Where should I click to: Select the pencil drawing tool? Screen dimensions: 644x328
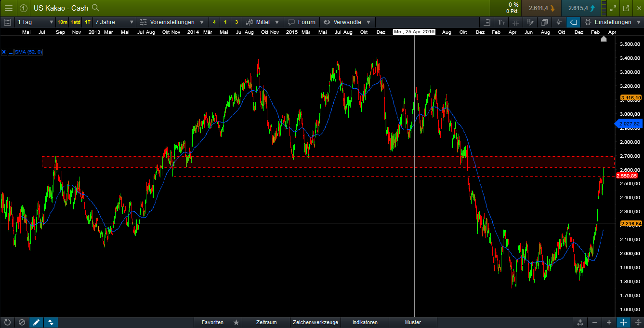pos(36,322)
